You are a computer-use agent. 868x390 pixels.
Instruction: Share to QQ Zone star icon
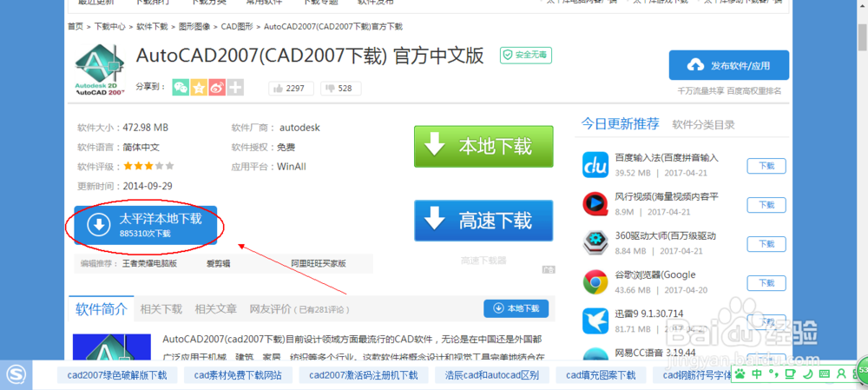(199, 88)
